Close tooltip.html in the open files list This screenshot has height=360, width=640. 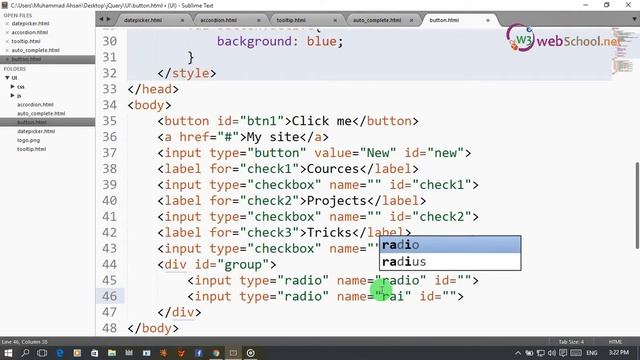[7, 42]
